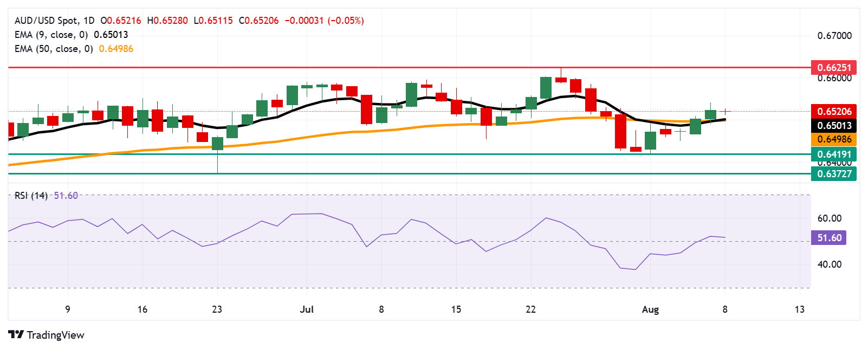Select the EMA (50, close, 0) legend
868x349 pixels.
click(x=54, y=49)
